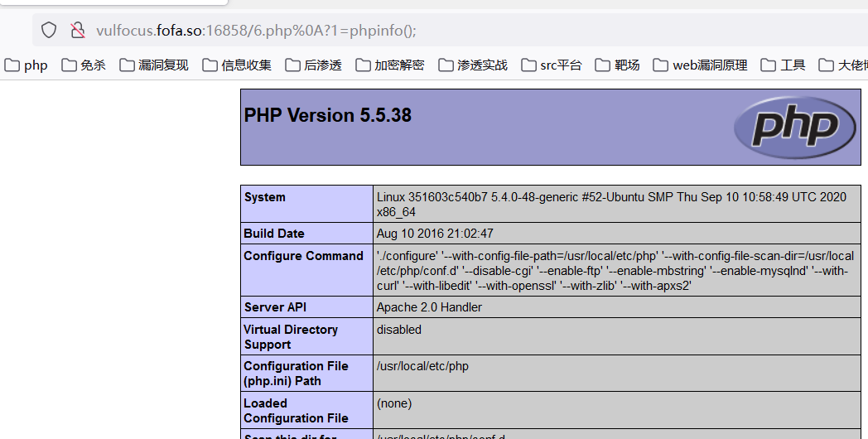Open the 免杀 bookmarks folder
The width and height of the screenshot is (868, 439).
(84, 65)
